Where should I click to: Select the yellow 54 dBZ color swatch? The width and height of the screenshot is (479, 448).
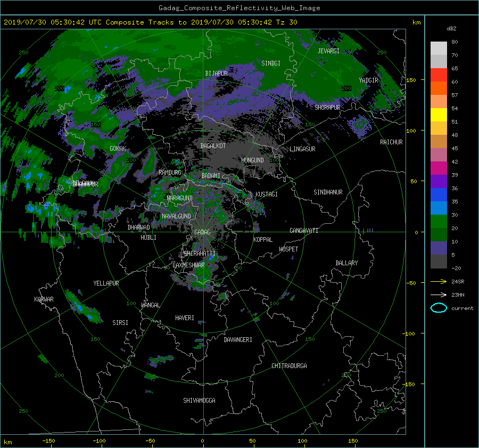click(x=439, y=115)
